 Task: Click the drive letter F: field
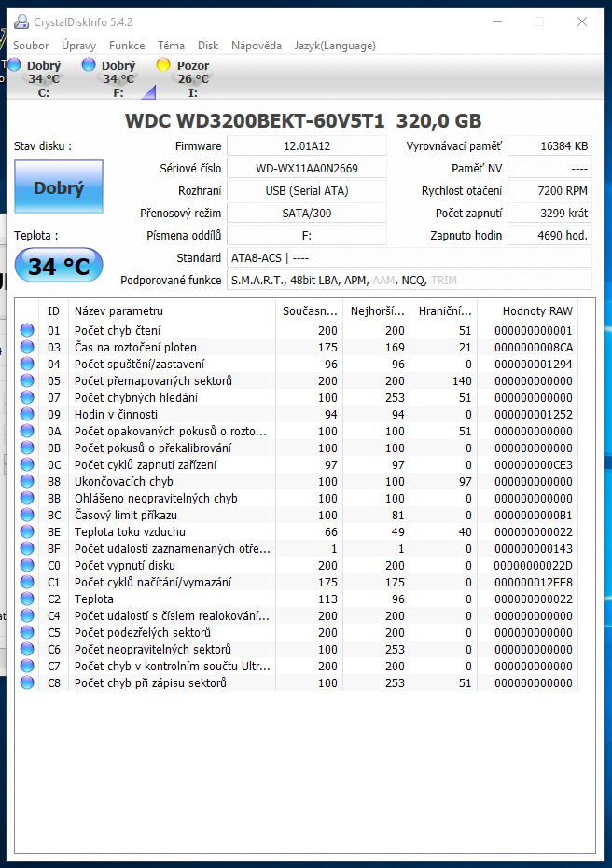[x=307, y=235]
